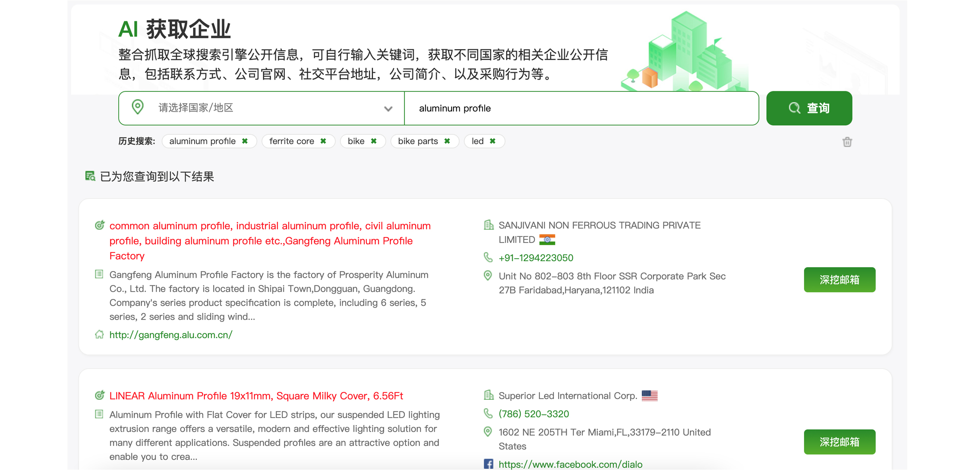Click target icon beside LINEAR Aluminum Profile title
This screenshot has width=980, height=470.
coord(100,395)
